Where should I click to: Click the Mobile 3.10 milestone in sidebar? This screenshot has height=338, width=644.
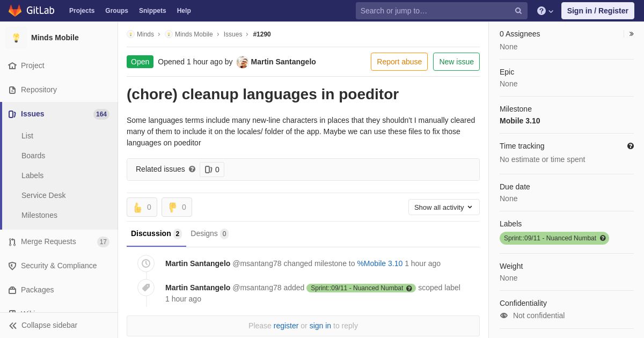coord(520,121)
